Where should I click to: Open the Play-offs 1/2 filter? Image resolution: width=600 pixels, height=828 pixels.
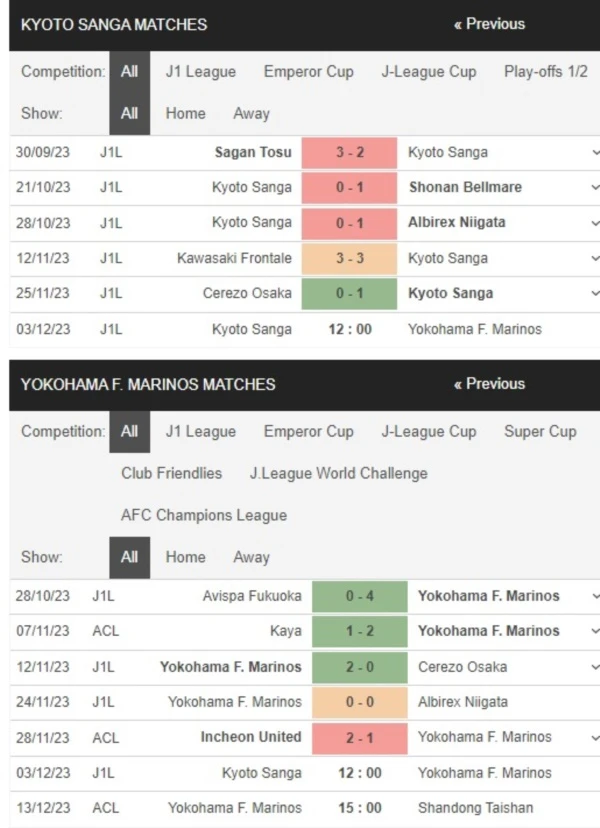click(x=545, y=71)
